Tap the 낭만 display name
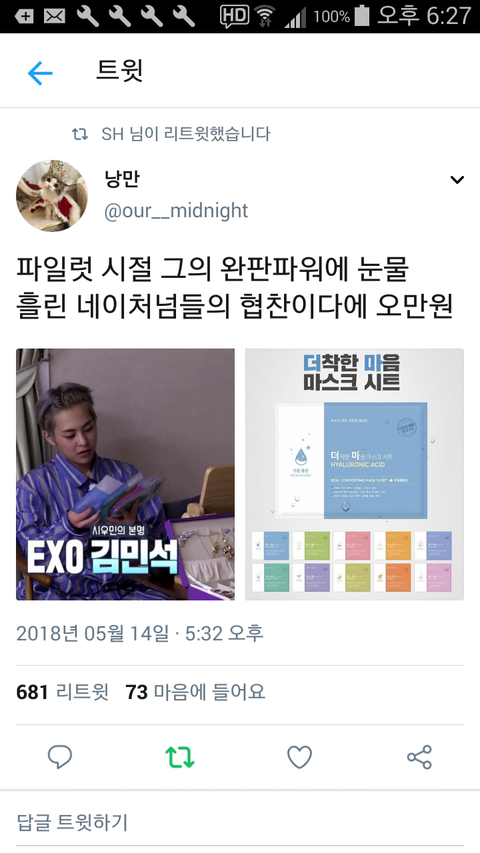 click(122, 178)
